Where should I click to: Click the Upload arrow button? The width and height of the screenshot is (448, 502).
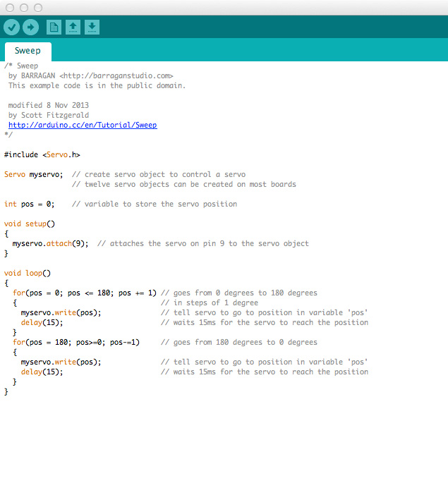click(31, 27)
